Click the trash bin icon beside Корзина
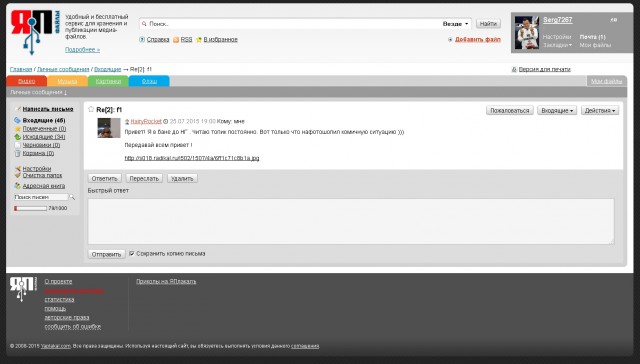This screenshot has height=364, width=640. tap(17, 153)
